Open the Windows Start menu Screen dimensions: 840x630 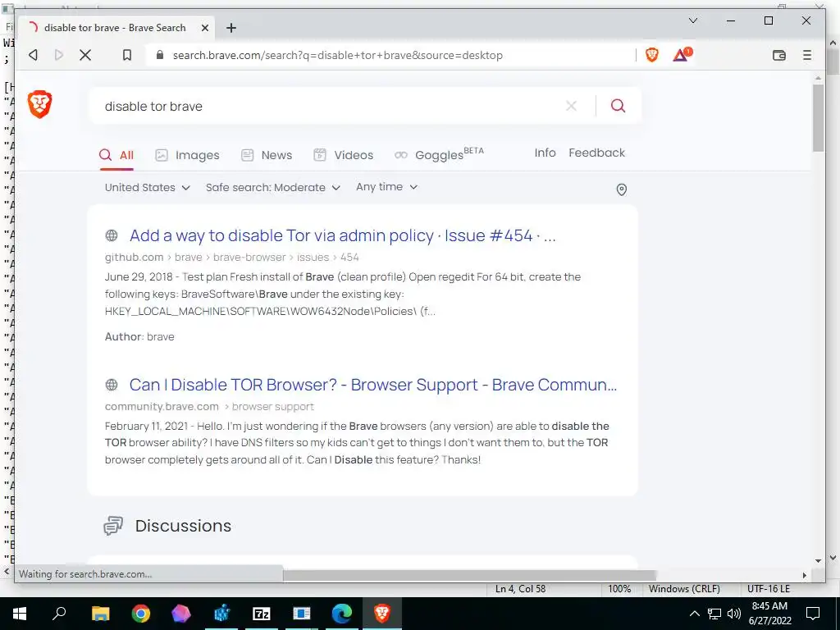20,614
